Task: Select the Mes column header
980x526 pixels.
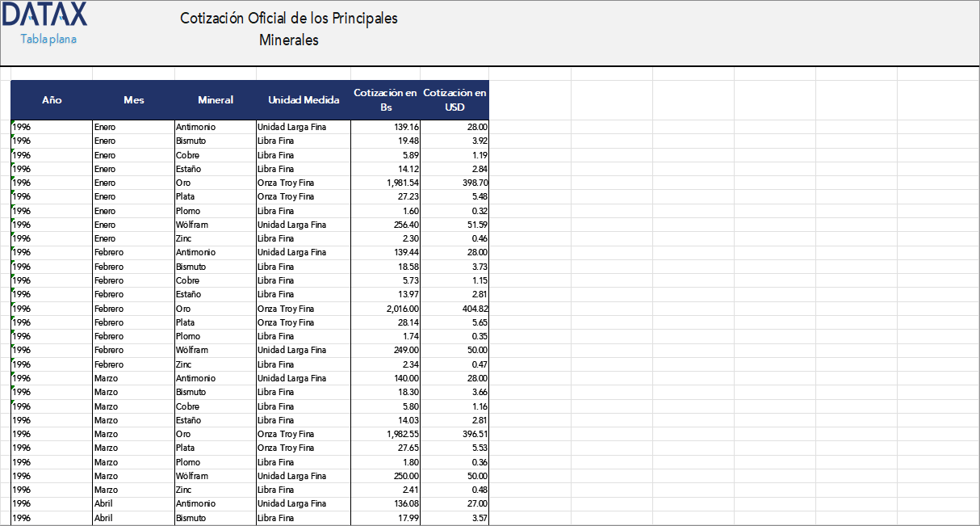Action: 133,99
